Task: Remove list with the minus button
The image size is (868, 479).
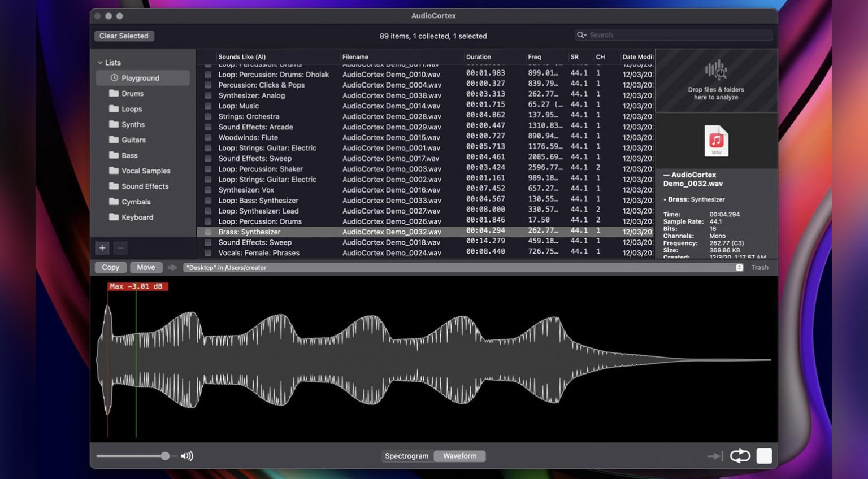Action: point(120,247)
